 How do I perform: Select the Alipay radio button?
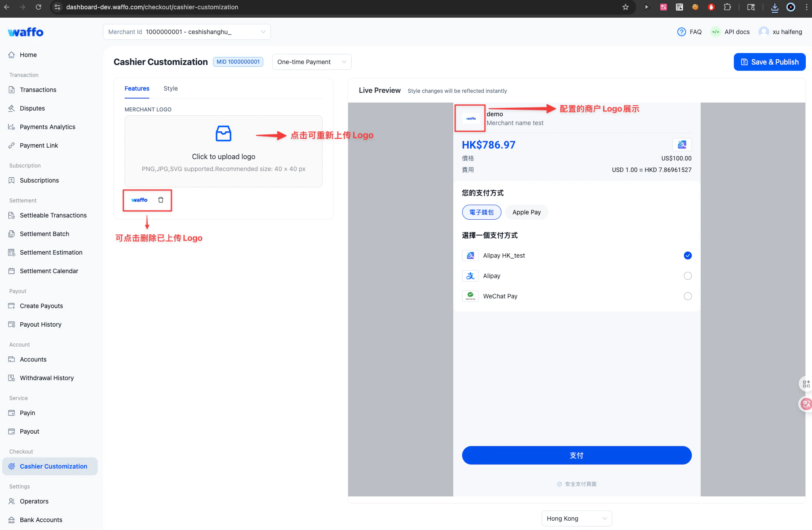[x=688, y=276]
